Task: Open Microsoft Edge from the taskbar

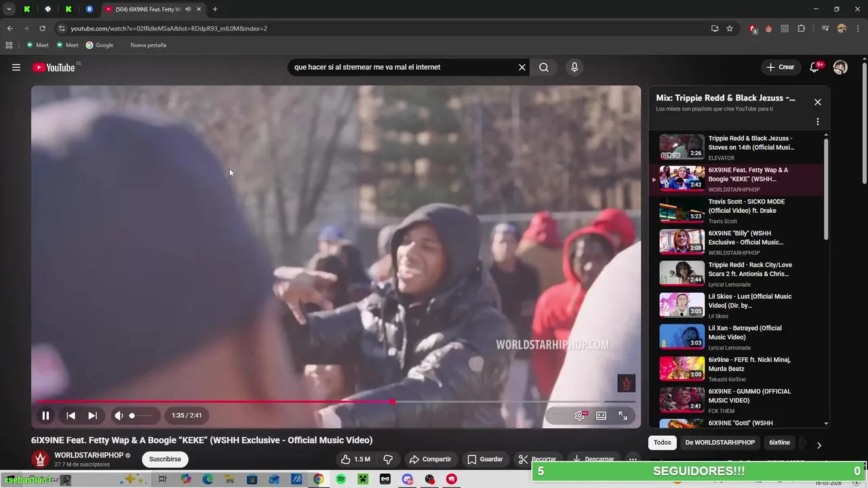Action: [208, 479]
